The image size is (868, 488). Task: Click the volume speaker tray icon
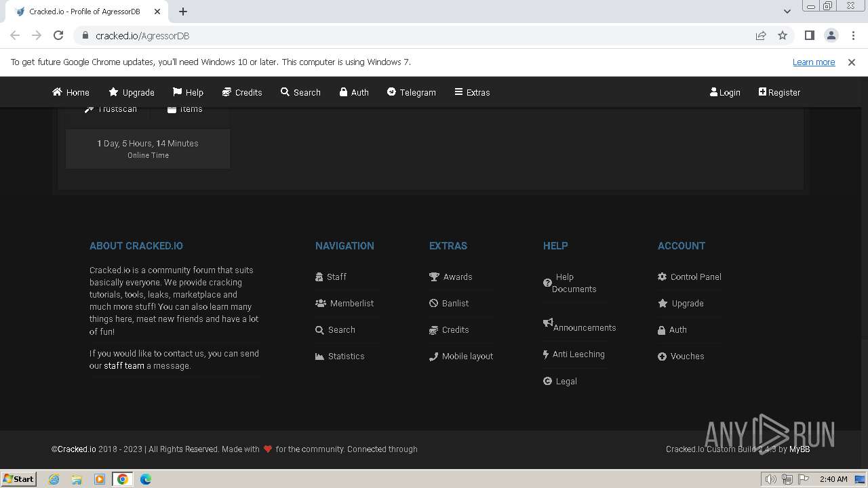[x=770, y=479]
